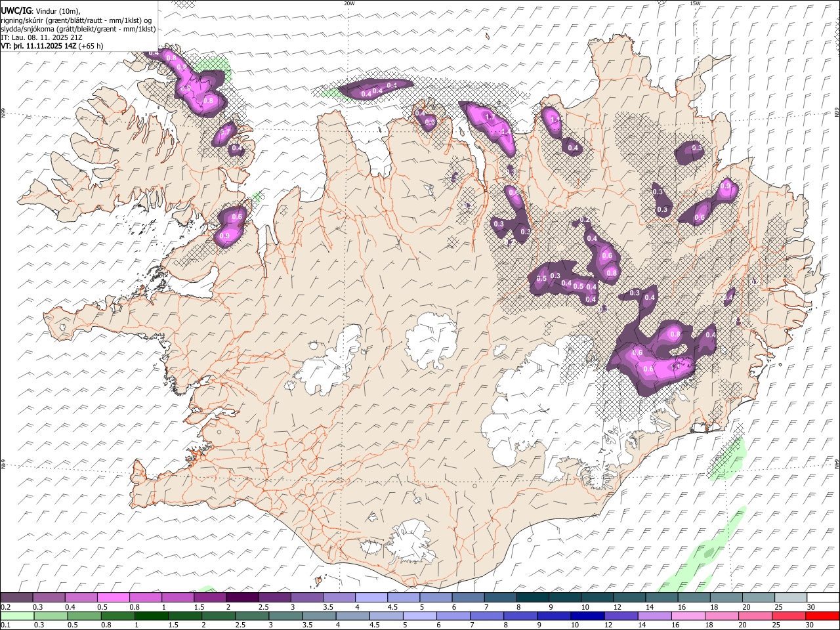Click the 0.2 label in the upper legend row
The width and height of the screenshot is (840, 630).
tap(6, 607)
